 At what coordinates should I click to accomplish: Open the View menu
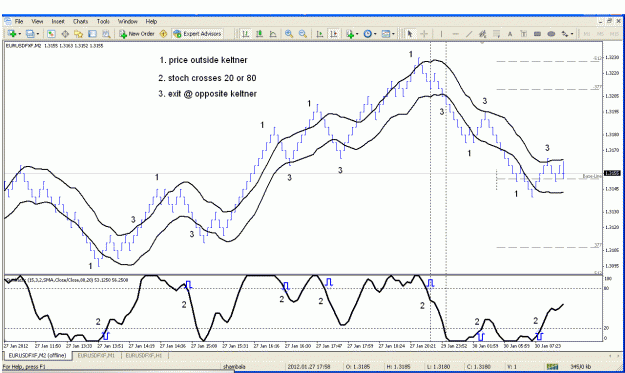pyautogui.click(x=37, y=22)
